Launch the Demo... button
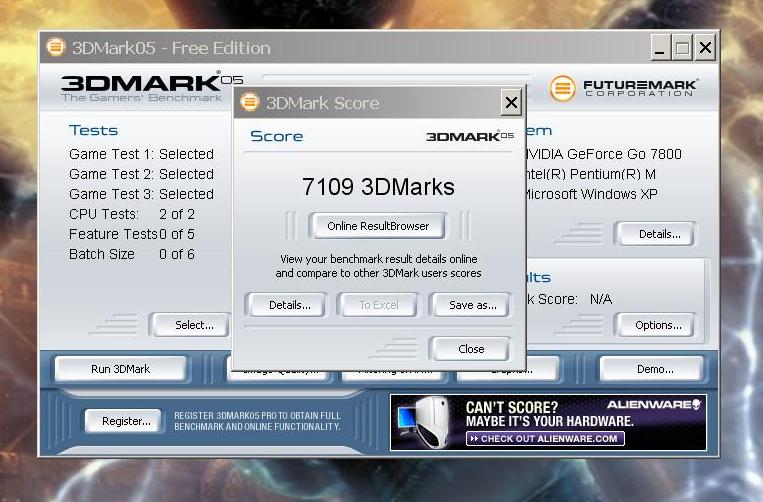 point(654,369)
